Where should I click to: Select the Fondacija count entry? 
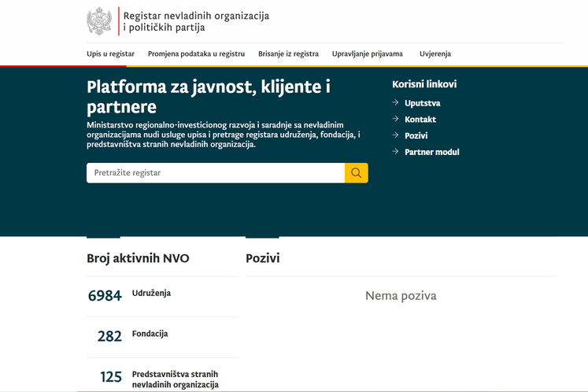150,334
